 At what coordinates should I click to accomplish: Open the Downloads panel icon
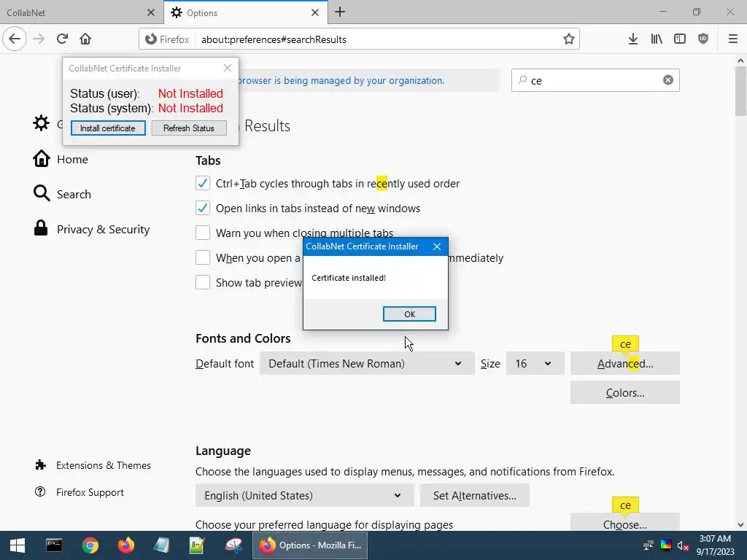pos(632,39)
